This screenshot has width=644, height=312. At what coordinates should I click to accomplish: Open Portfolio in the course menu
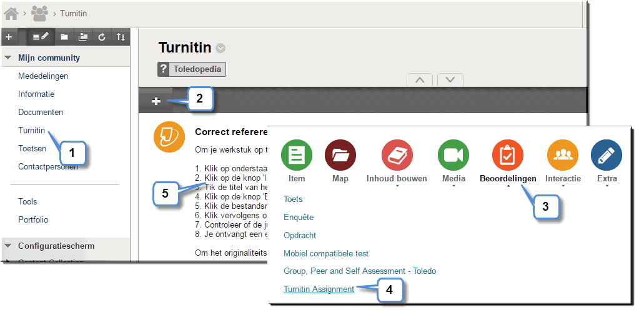33,220
